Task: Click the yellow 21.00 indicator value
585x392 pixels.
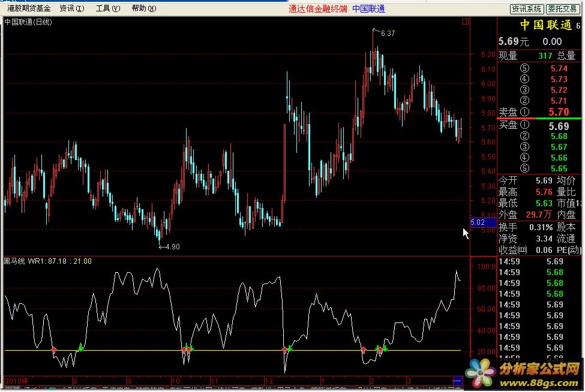Action: [82, 261]
